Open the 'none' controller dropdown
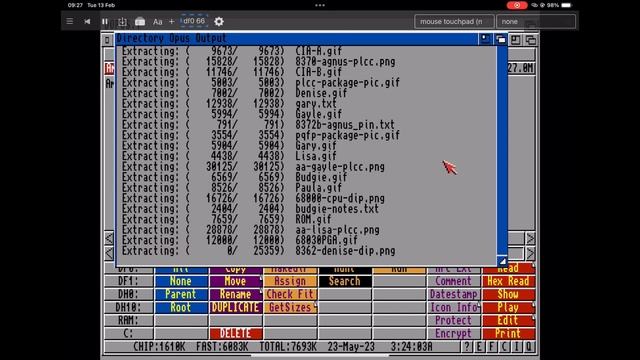 pyautogui.click(x=536, y=21)
